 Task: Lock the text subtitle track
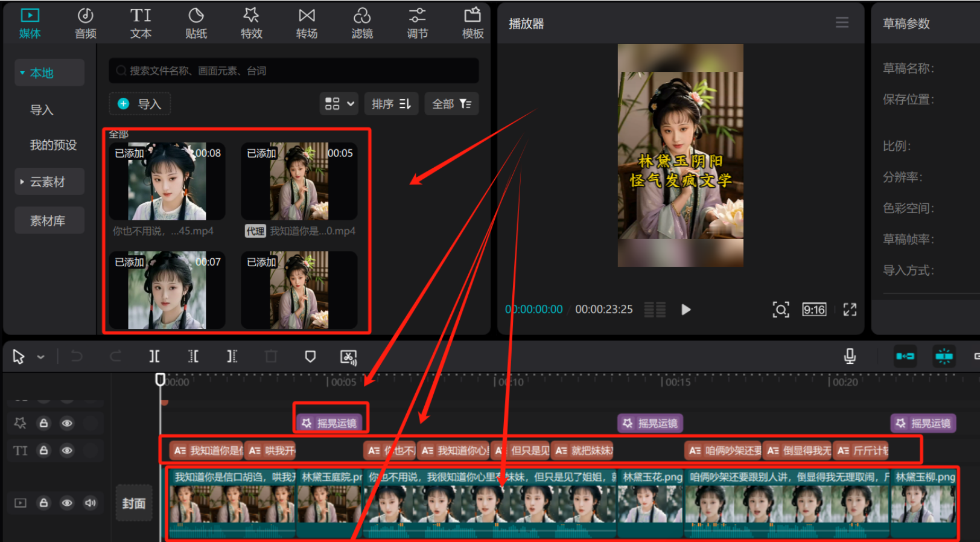[x=43, y=451]
